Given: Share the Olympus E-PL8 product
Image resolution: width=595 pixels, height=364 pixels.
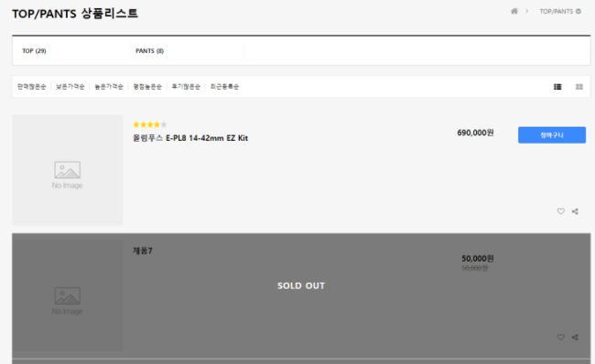Looking at the screenshot, I should click(x=575, y=211).
